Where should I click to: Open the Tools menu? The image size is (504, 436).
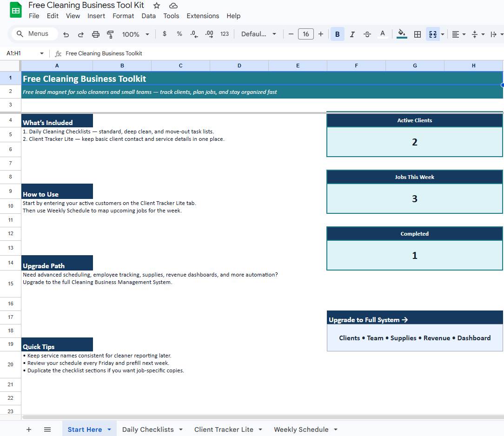click(x=171, y=16)
